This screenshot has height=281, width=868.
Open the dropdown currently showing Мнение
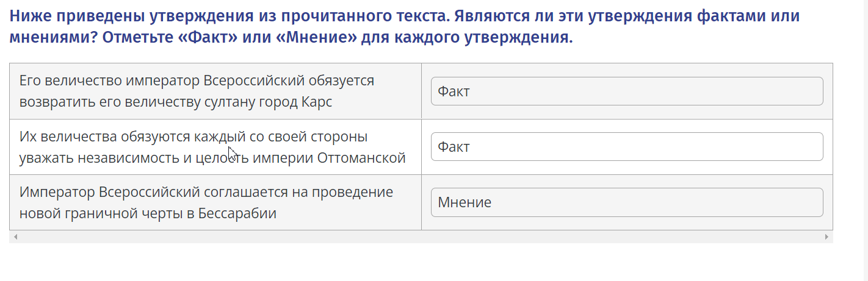pos(627,202)
